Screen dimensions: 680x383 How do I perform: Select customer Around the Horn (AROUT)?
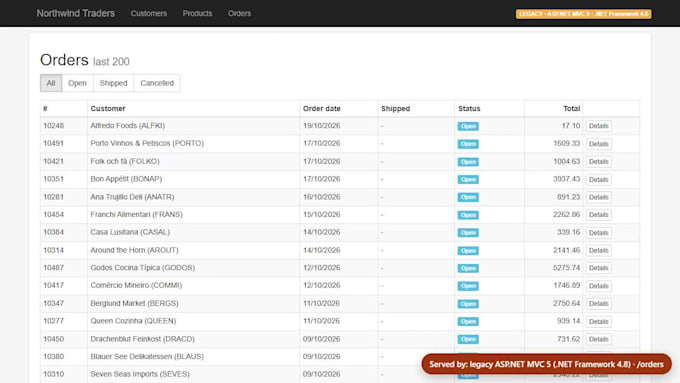(x=134, y=250)
